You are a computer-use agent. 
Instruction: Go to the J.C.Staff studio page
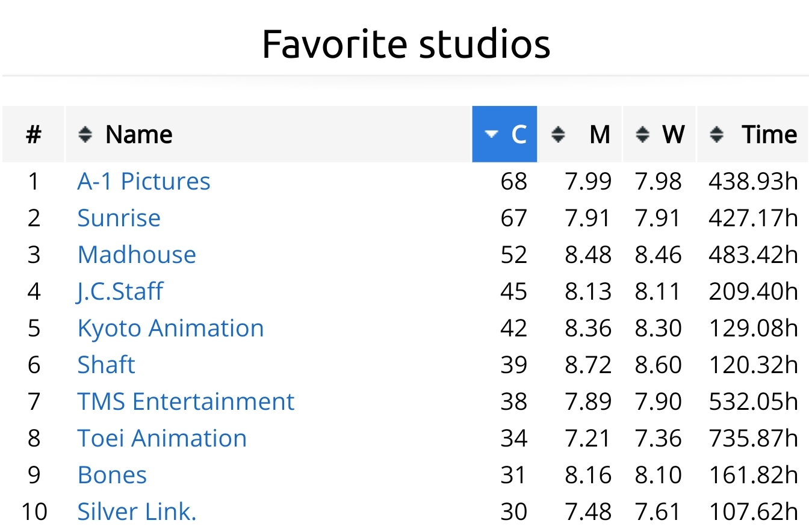pyautogui.click(x=120, y=291)
